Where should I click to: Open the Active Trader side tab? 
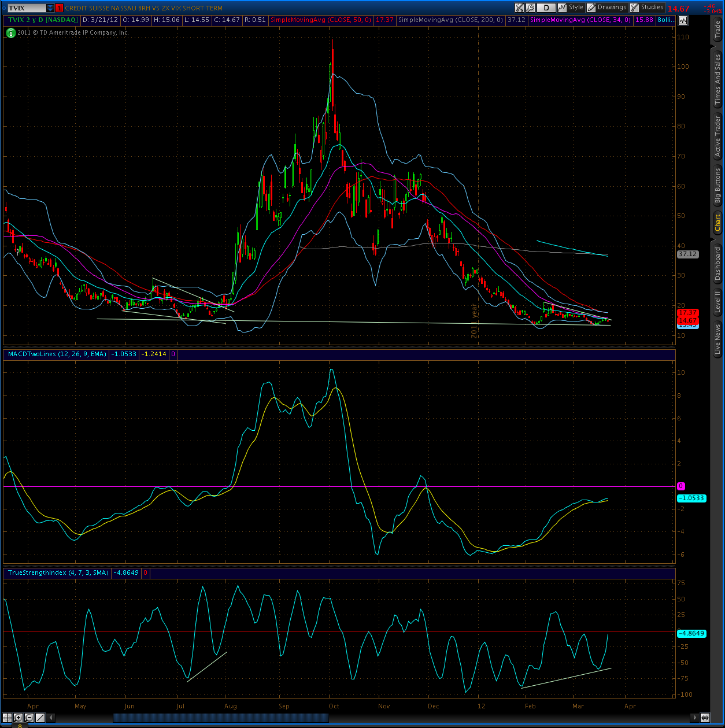pyautogui.click(x=717, y=136)
